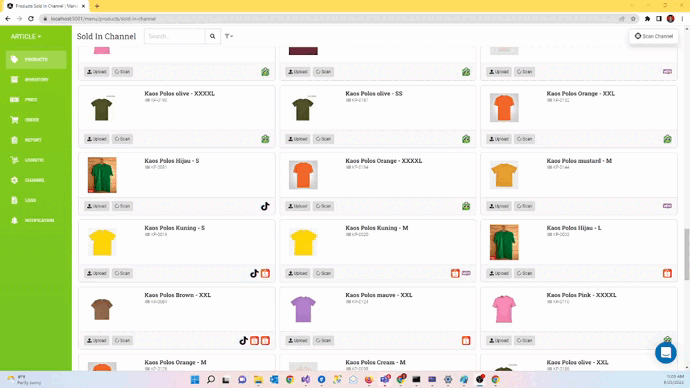The image size is (690, 388).
Task: Open browser extensions puzzle icon
Action: point(647,18)
